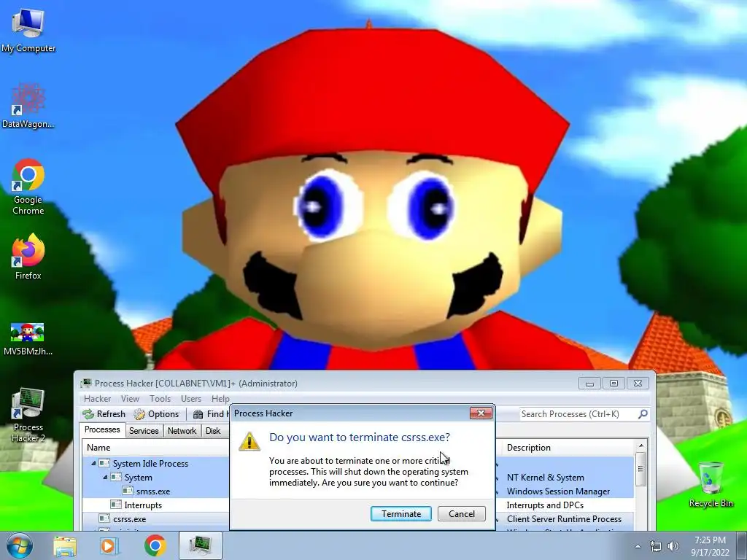Click the search magnifier icon

(x=643, y=414)
